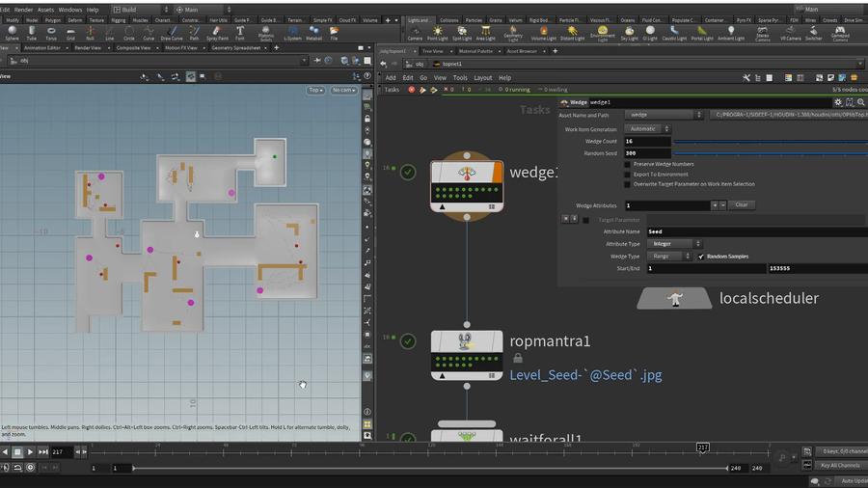Open the Windows menu
This screenshot has width=868, height=488.
pyautogui.click(x=69, y=10)
